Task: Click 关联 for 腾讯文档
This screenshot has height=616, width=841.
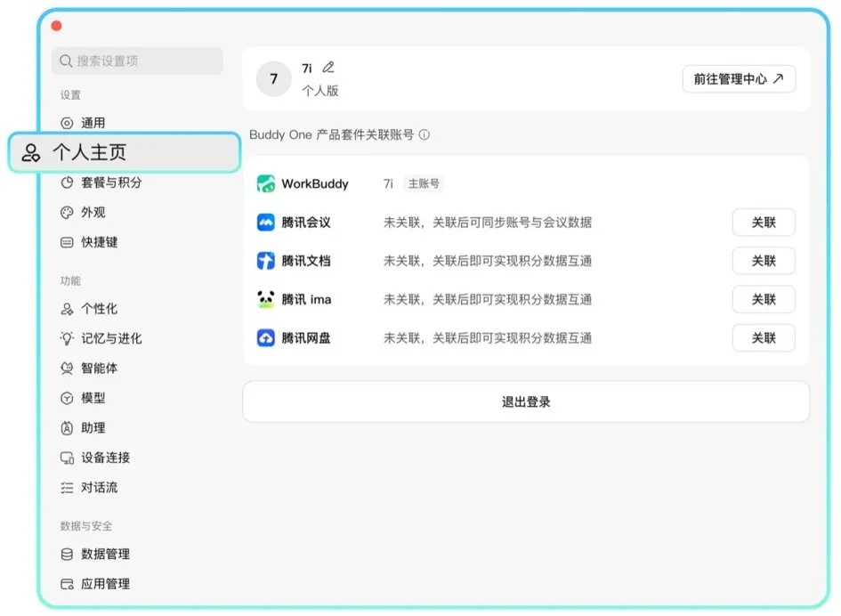Action: point(764,261)
